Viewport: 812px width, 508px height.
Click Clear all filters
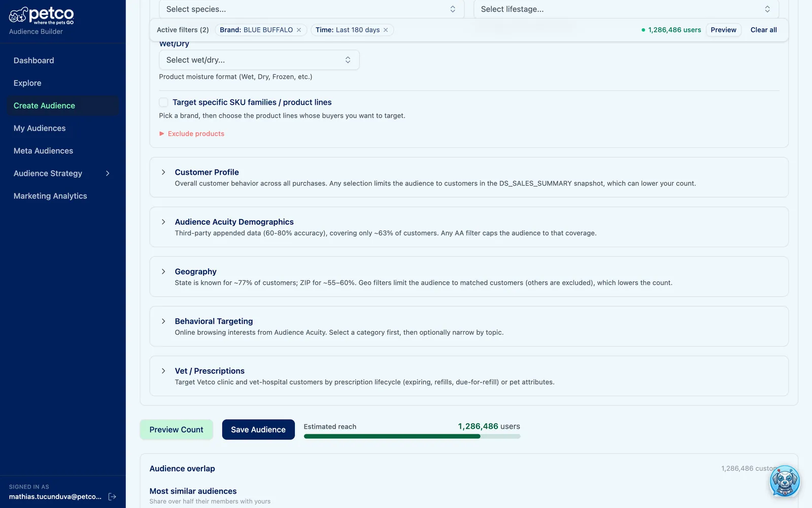point(763,30)
